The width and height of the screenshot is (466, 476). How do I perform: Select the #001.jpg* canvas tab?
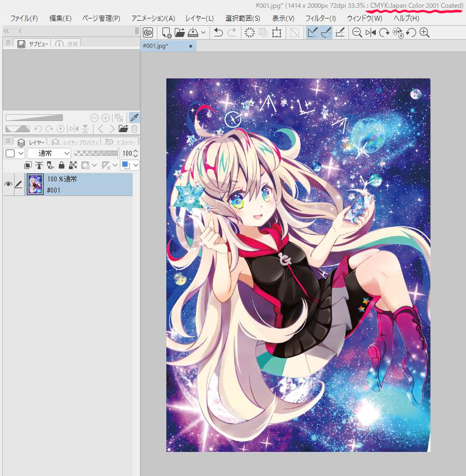[169, 46]
